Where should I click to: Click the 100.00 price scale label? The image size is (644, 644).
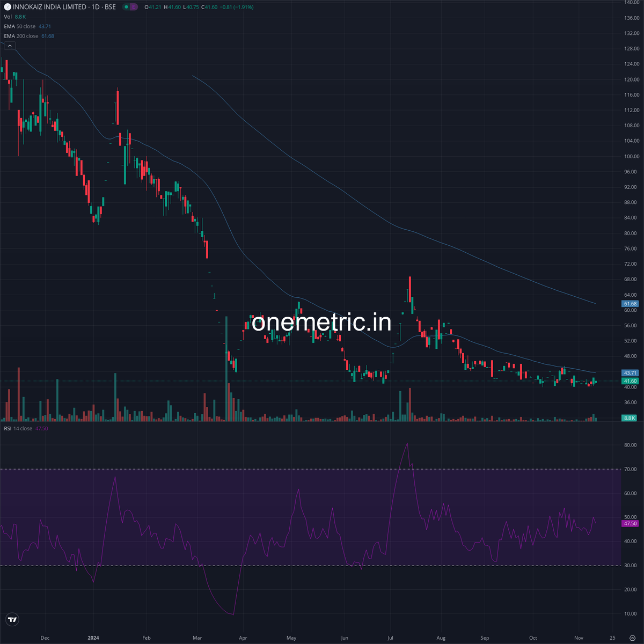pyautogui.click(x=632, y=157)
